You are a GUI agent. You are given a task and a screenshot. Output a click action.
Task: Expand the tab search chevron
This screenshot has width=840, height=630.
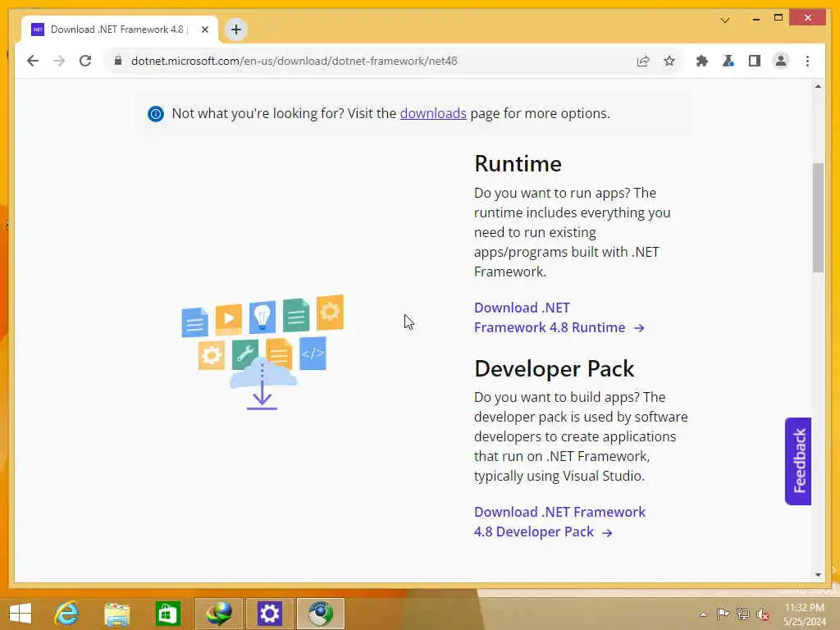(x=725, y=21)
